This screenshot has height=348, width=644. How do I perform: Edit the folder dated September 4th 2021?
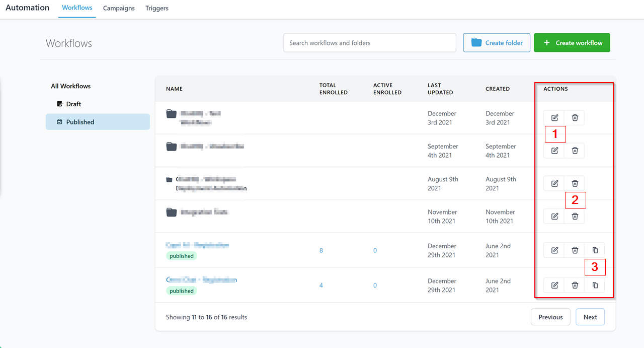click(x=554, y=151)
